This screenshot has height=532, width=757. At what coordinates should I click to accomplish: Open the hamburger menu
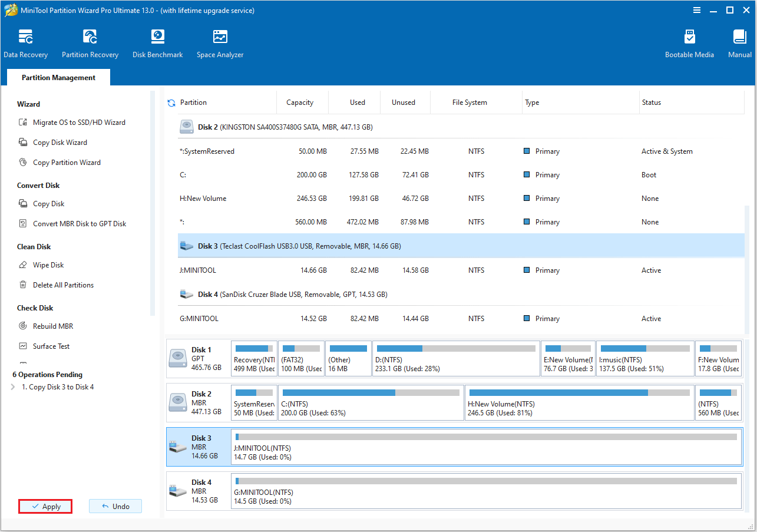point(696,10)
